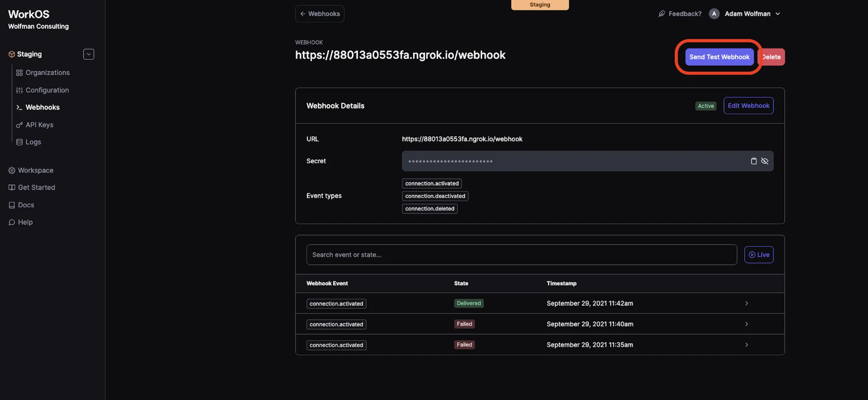
Task: Click timestamp September 29, 2021 11:42am
Action: coord(590,303)
